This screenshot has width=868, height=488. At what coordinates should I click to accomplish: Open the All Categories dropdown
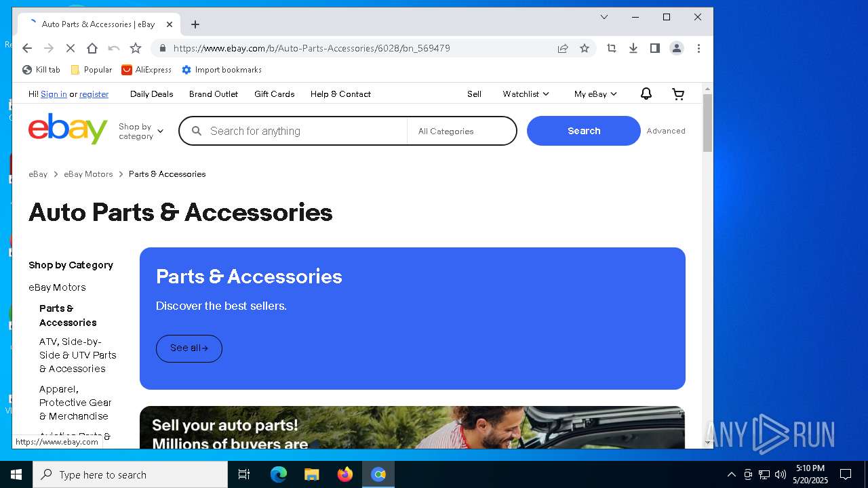[x=461, y=131]
